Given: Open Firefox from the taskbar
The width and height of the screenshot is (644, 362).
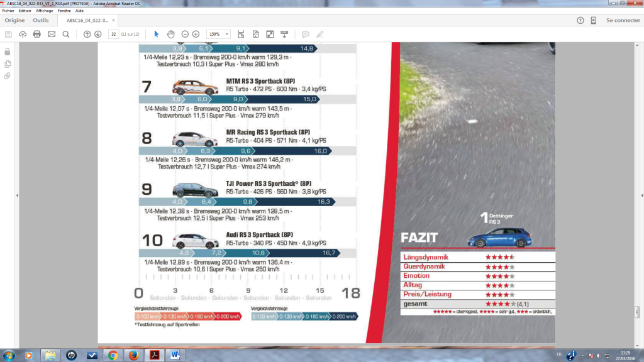Looking at the screenshot, I should (x=133, y=355).
